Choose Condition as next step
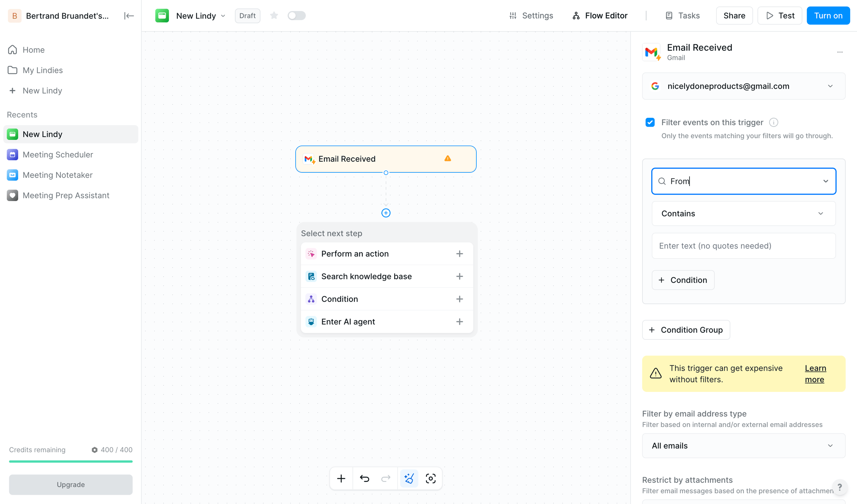The height and width of the screenshot is (504, 857). 387,299
